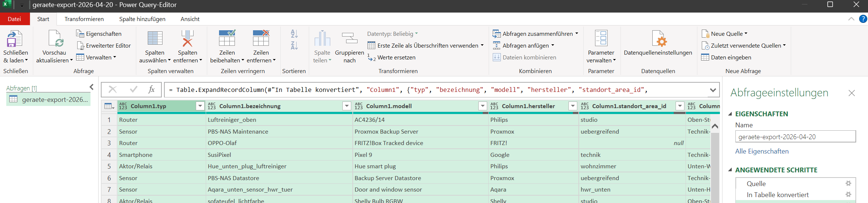Sort ascending with the A-Z icon
This screenshot has height=203, width=868.
[294, 34]
